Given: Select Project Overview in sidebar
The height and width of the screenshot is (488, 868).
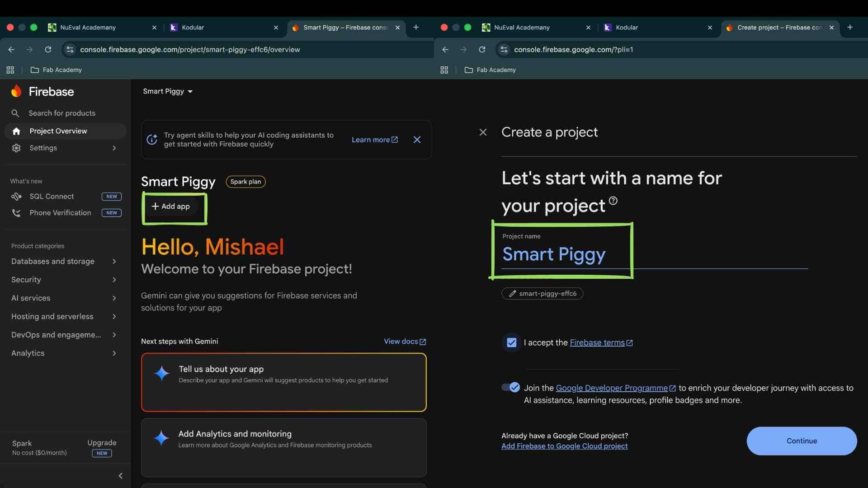Looking at the screenshot, I should (x=65, y=131).
